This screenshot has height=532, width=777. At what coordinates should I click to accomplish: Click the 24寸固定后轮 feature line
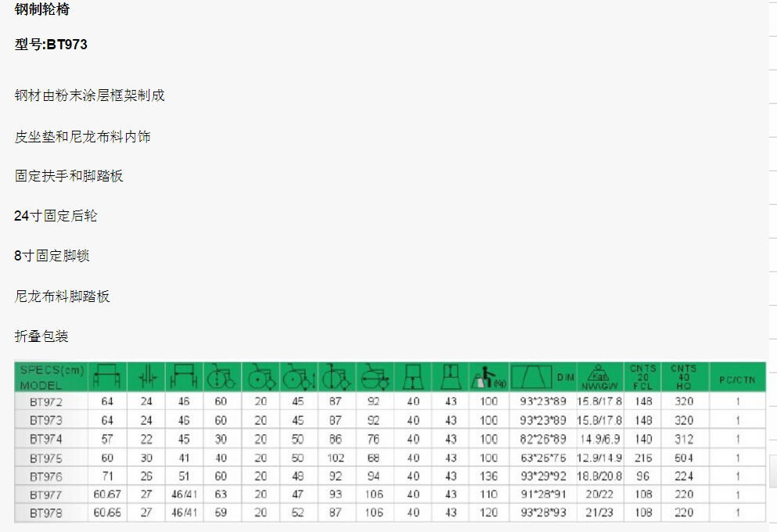[56, 216]
